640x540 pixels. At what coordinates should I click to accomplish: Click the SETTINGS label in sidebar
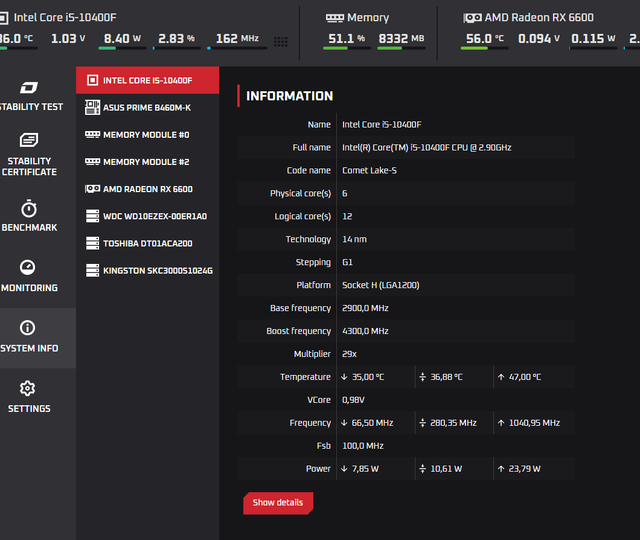click(x=29, y=409)
